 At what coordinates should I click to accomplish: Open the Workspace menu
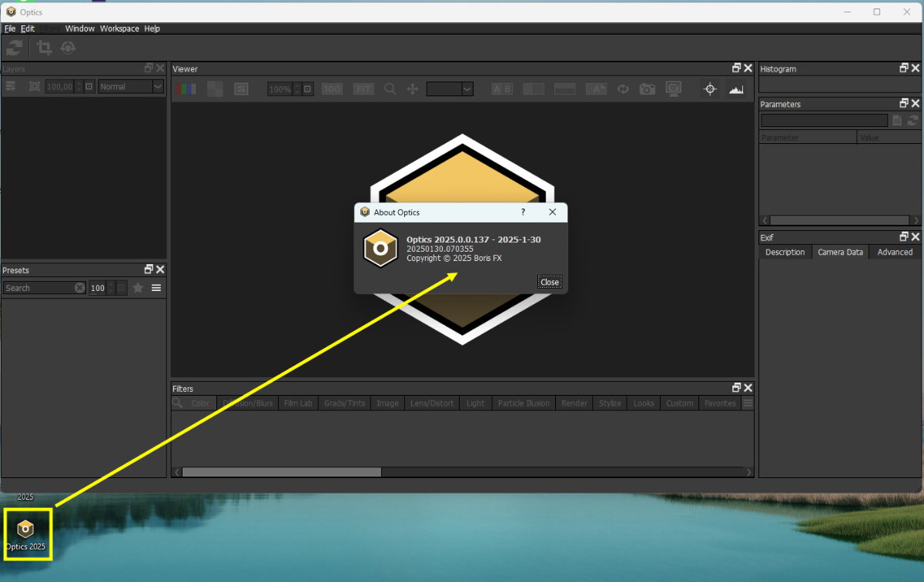[119, 28]
